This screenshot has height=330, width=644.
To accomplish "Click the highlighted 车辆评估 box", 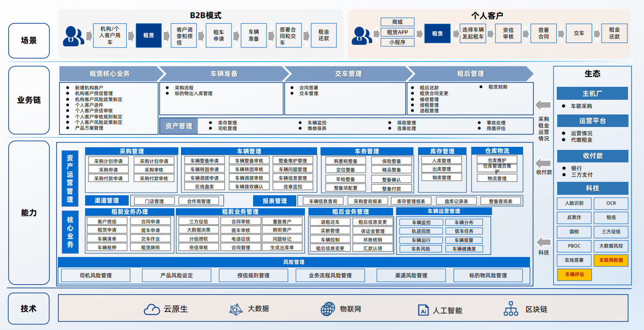I will click(574, 274).
